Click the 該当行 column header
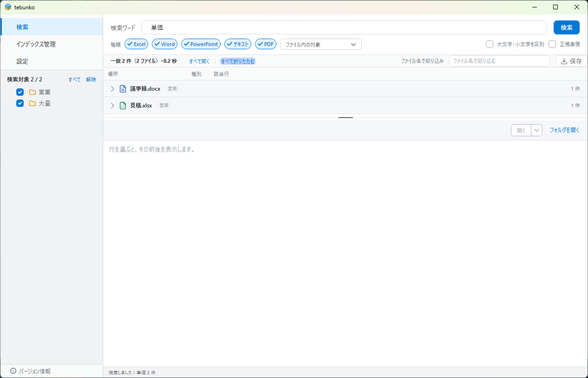Image resolution: width=588 pixels, height=378 pixels. pyautogui.click(x=222, y=74)
